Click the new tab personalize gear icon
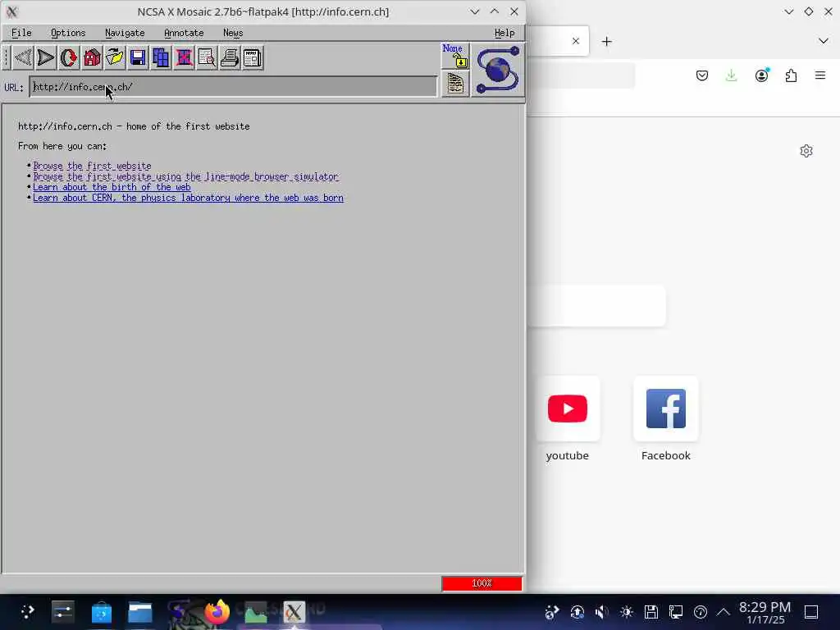 click(806, 151)
